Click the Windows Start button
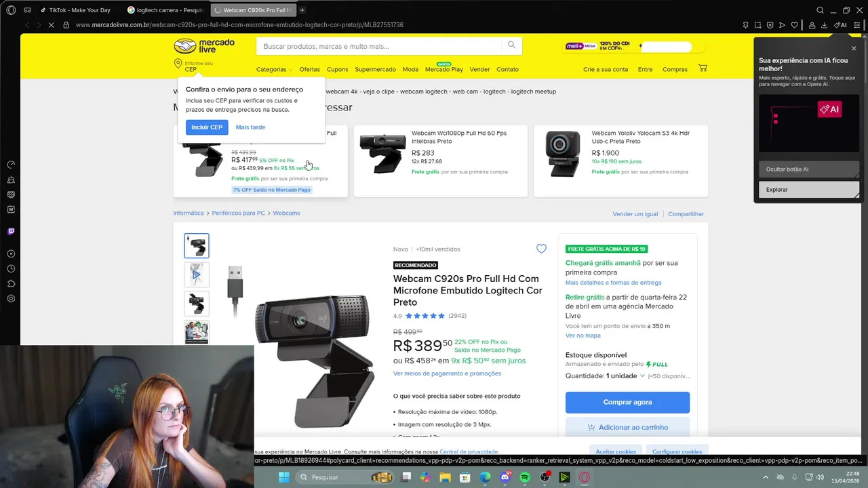 [x=284, y=477]
